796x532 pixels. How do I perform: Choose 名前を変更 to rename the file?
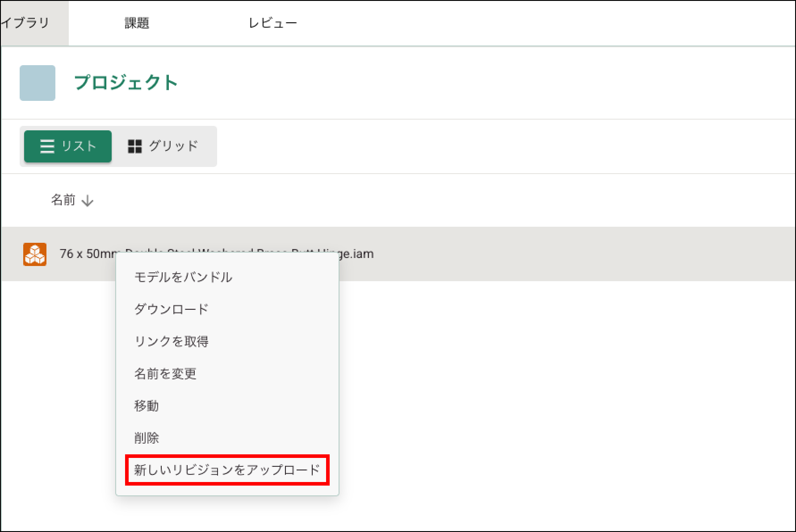pyautogui.click(x=165, y=374)
